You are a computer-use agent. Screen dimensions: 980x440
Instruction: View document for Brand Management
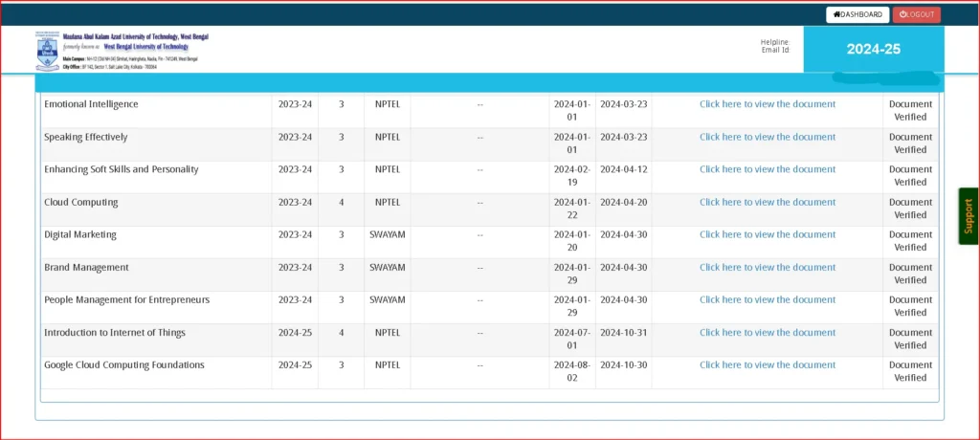(x=767, y=268)
